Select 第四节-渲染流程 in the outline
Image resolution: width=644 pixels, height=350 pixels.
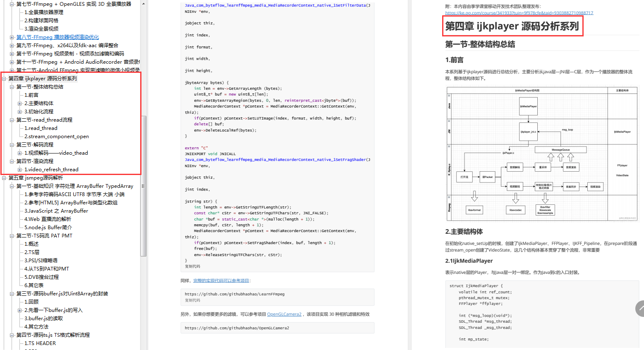point(35,161)
